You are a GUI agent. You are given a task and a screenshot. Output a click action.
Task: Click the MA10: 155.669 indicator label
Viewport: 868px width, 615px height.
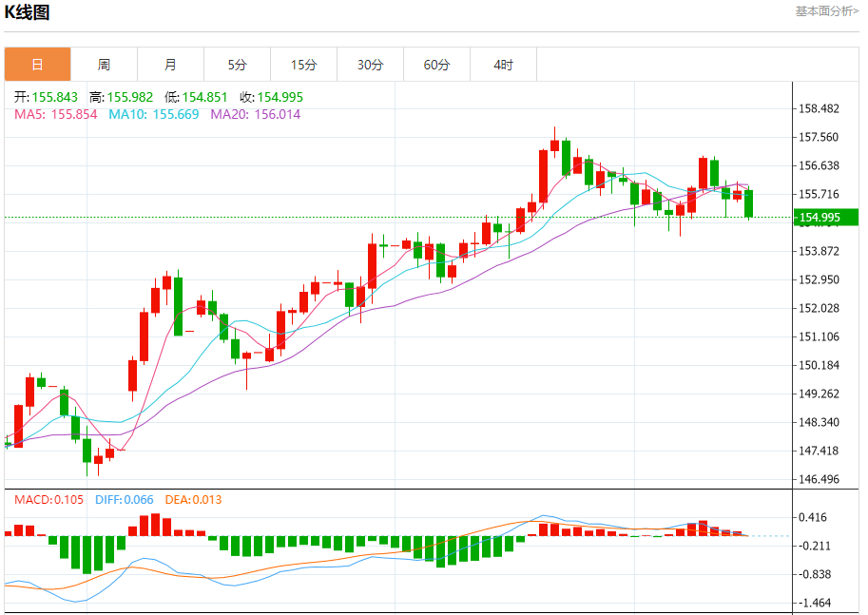153,114
